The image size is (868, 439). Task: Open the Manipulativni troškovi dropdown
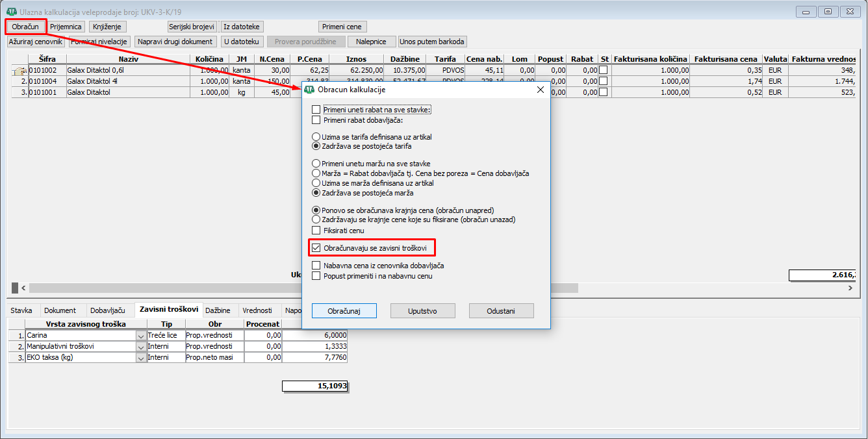[141, 347]
